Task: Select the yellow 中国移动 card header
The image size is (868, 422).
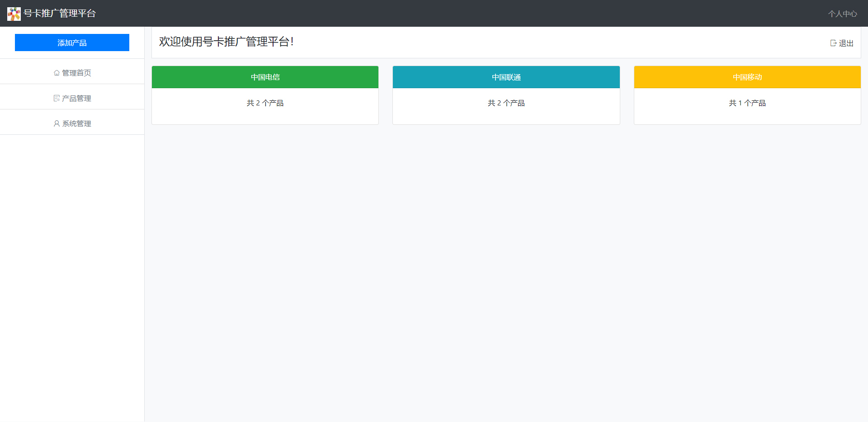Action: [x=747, y=77]
